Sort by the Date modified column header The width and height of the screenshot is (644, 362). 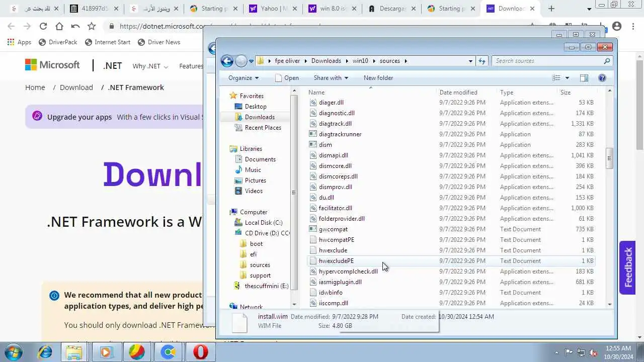pyautogui.click(x=467, y=93)
